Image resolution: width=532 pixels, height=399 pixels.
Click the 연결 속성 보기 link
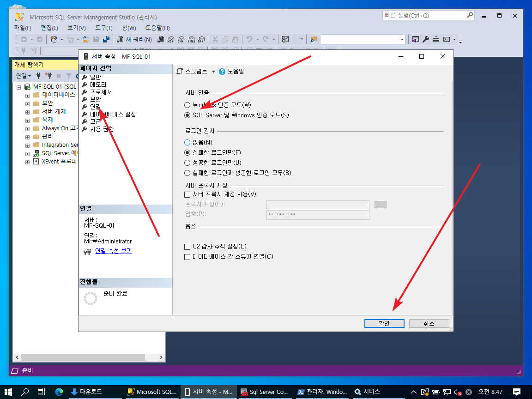tap(113, 251)
